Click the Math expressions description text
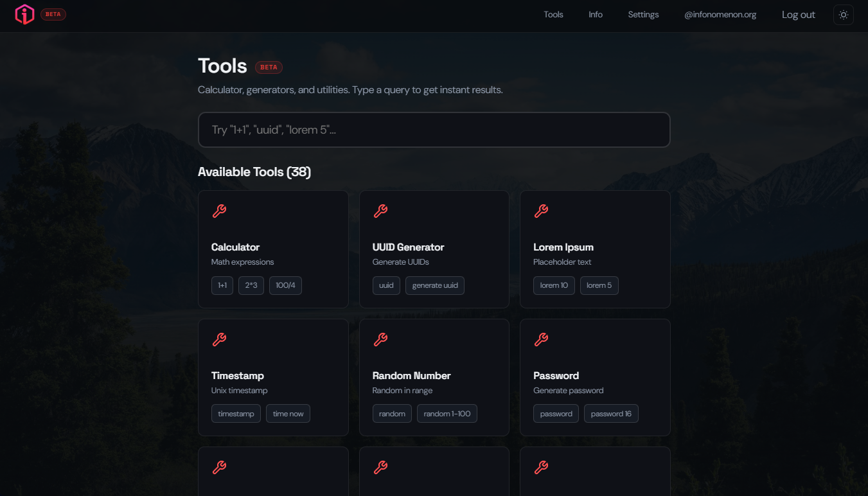 click(x=243, y=262)
